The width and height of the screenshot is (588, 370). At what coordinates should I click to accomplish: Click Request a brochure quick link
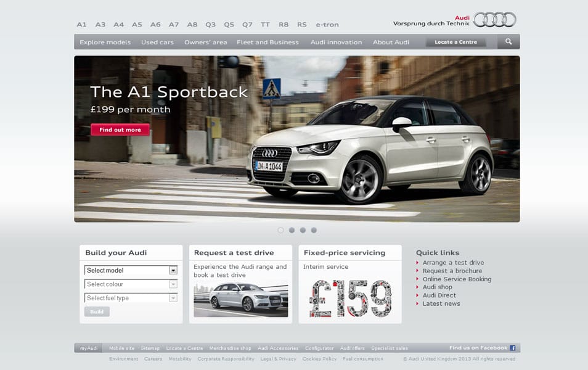click(x=452, y=271)
